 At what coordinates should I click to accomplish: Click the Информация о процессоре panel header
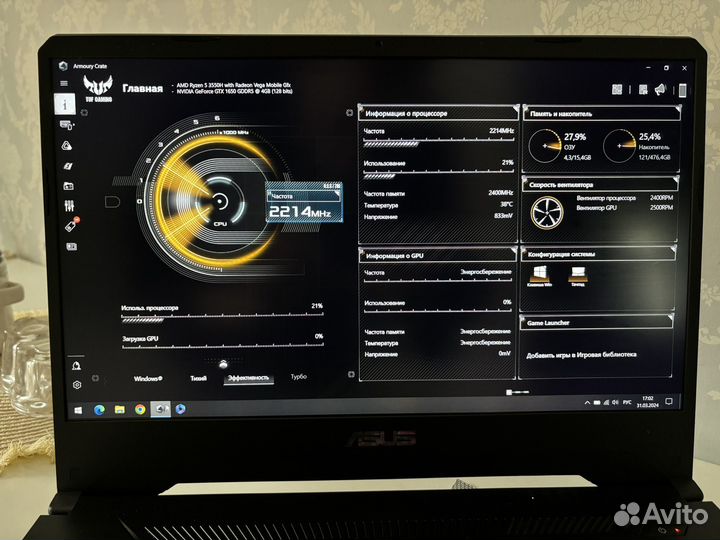point(439,113)
